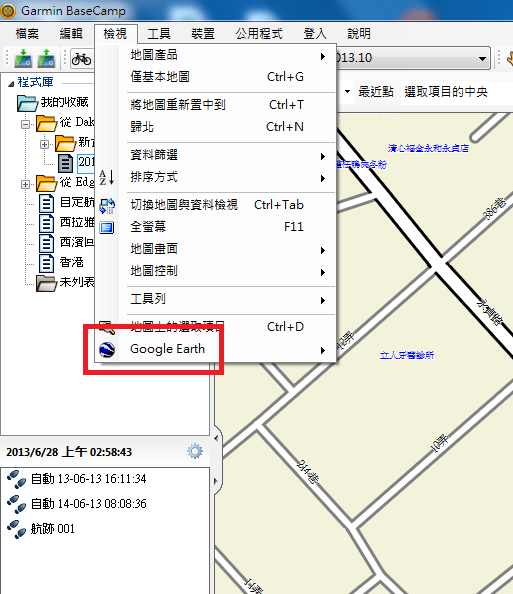The width and height of the screenshot is (513, 594).
Task: Click the right arrow on panel splitter
Action: (216, 481)
